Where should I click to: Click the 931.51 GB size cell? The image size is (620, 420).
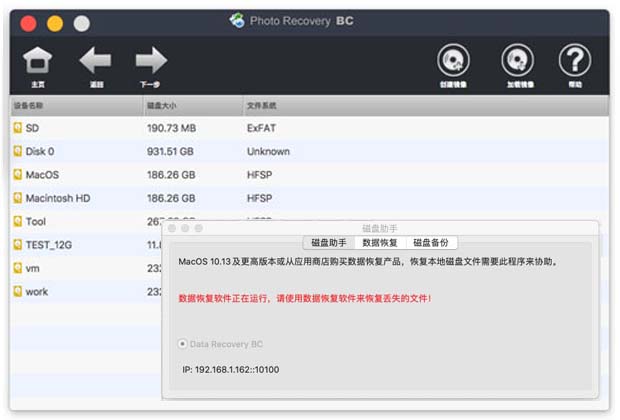[x=170, y=151]
